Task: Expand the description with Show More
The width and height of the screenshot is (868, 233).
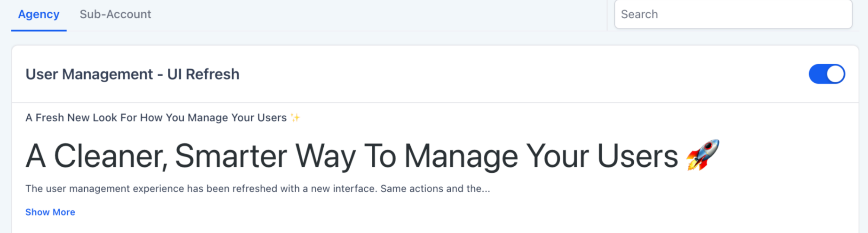Action: pyautogui.click(x=50, y=212)
